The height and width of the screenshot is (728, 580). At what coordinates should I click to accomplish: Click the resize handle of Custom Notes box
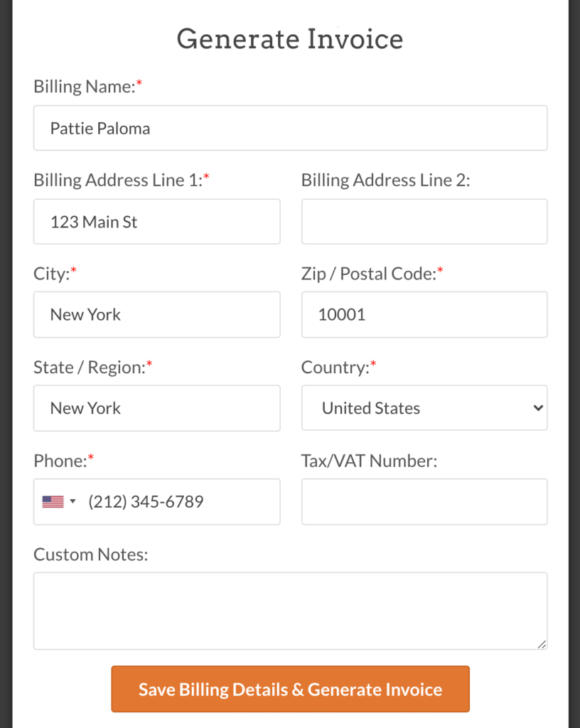(x=542, y=645)
